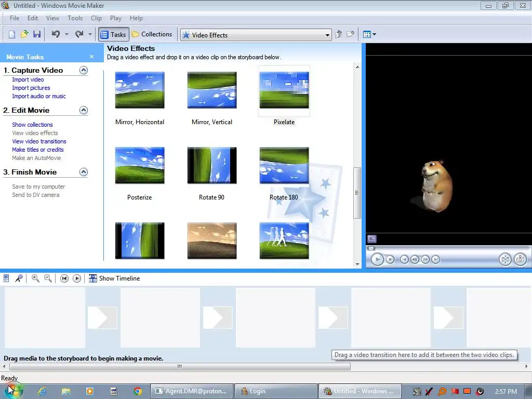Click the effects list scroll up arrow
This screenshot has height=399, width=532.
(357, 67)
